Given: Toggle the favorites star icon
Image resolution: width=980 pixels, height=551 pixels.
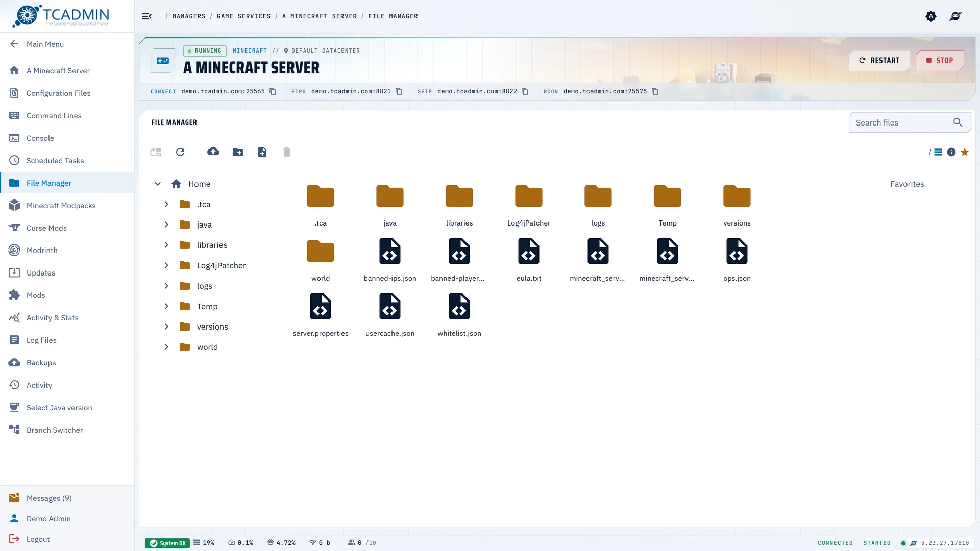Looking at the screenshot, I should click(965, 152).
